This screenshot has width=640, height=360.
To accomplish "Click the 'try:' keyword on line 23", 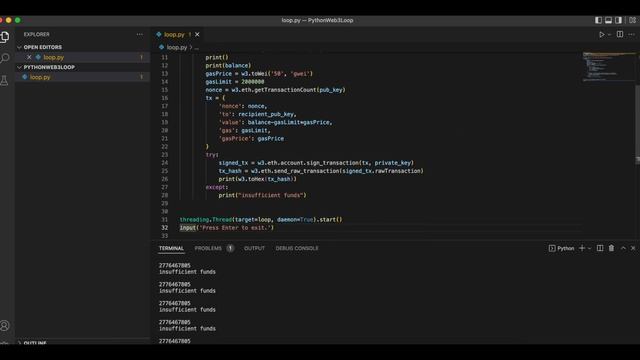I will [x=212, y=155].
